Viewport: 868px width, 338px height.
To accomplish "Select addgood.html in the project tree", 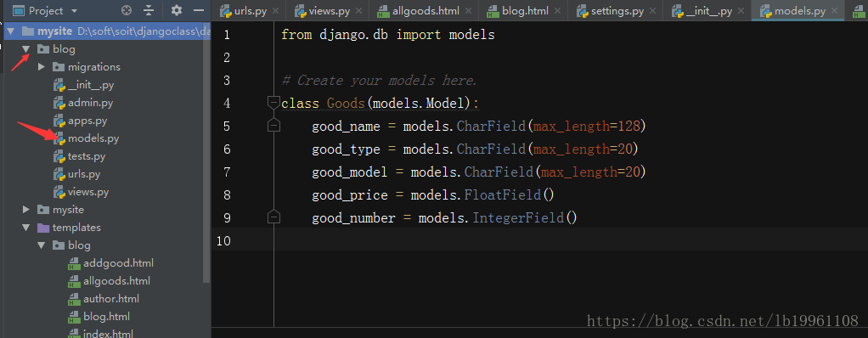I will (x=118, y=263).
